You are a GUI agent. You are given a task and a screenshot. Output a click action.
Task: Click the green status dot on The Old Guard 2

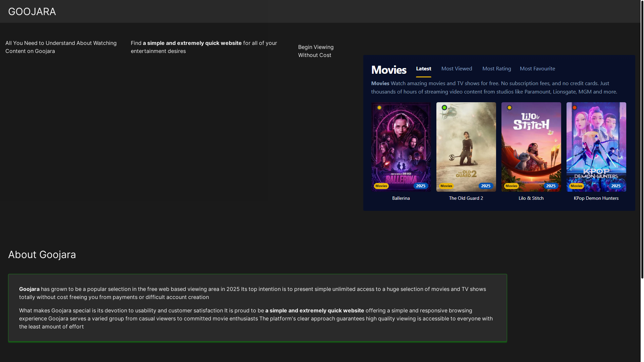(x=444, y=108)
